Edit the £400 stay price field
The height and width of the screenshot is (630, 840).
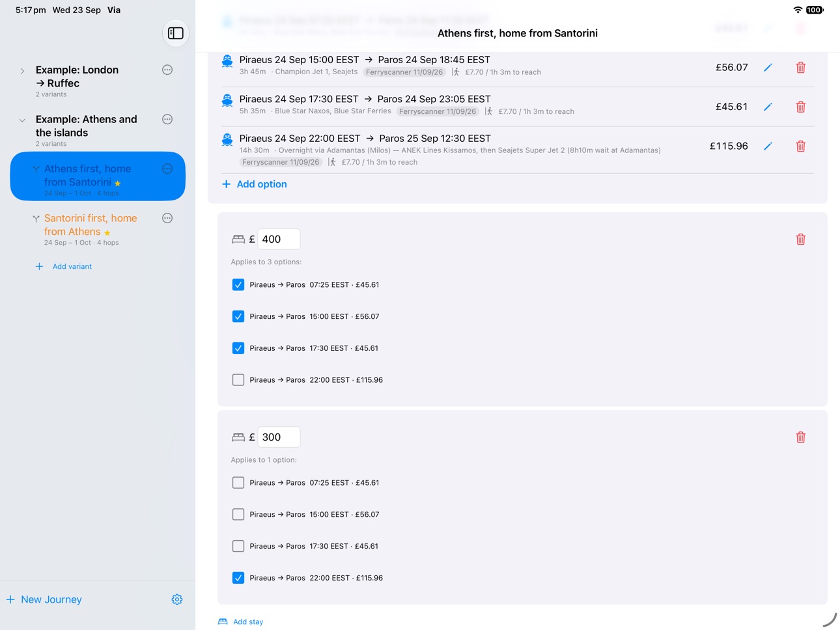pos(279,239)
